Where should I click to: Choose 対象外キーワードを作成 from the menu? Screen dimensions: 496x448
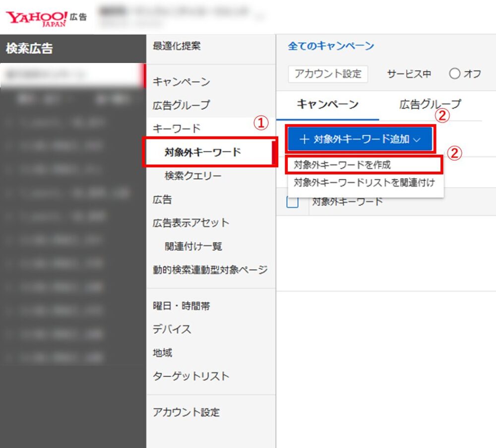pos(342,165)
